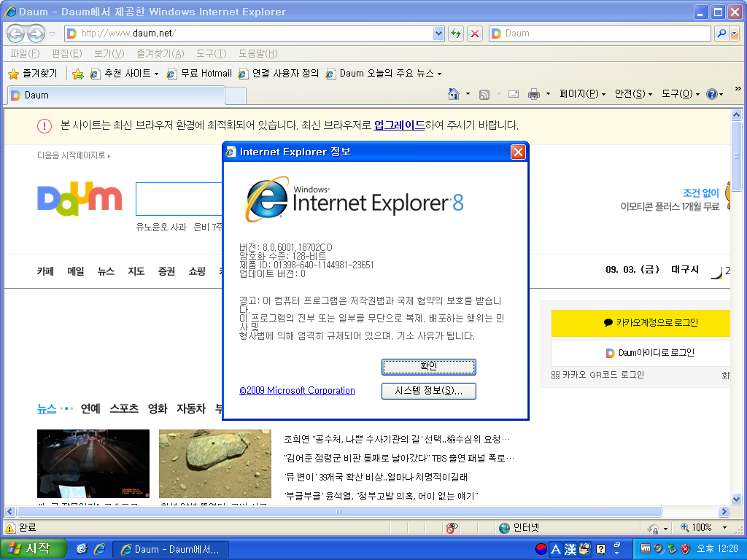747x560 pixels.
Task: Click the 즐겨찾기 star favorites button
Action: pos(33,74)
